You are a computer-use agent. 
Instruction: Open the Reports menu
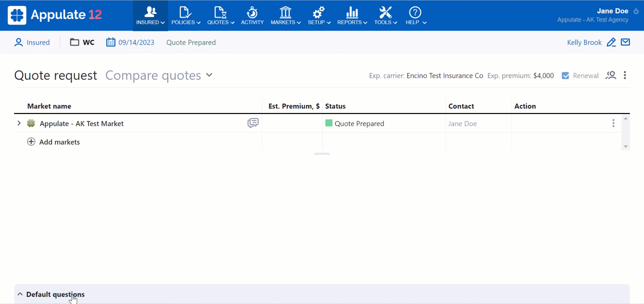[x=352, y=16]
